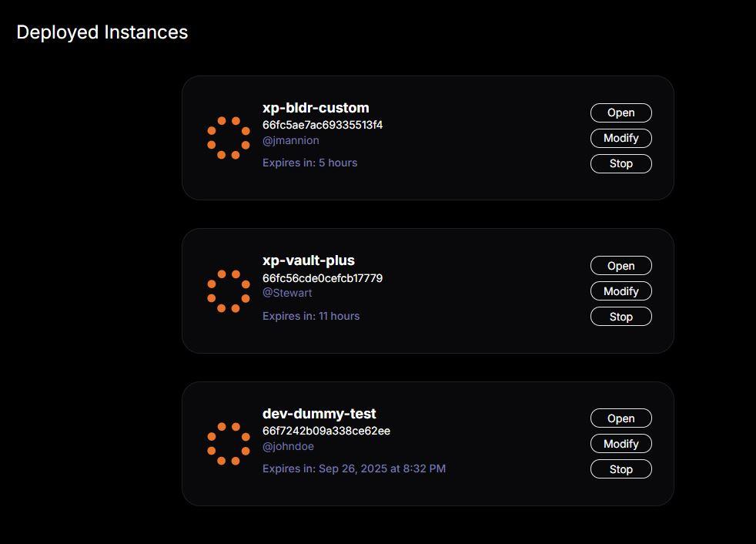Select the @jmannion user link
Image resolution: width=756 pixels, height=544 pixels.
click(x=291, y=140)
